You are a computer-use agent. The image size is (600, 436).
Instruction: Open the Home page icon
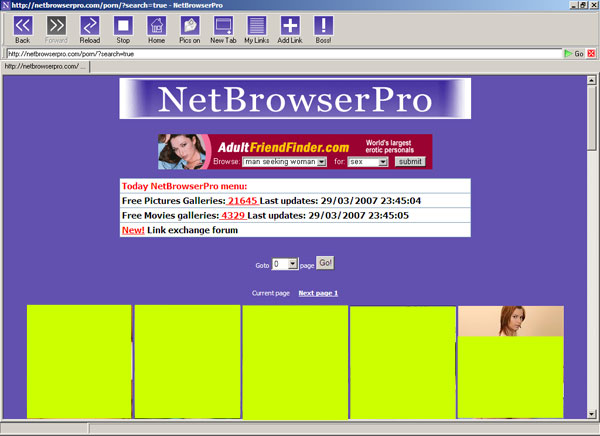coord(157,26)
